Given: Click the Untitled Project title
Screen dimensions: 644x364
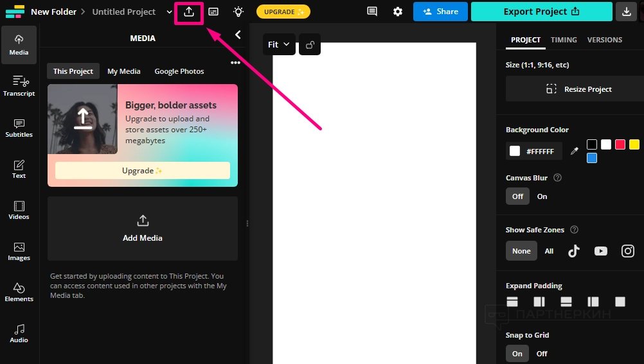Looking at the screenshot, I should pyautogui.click(x=123, y=12).
